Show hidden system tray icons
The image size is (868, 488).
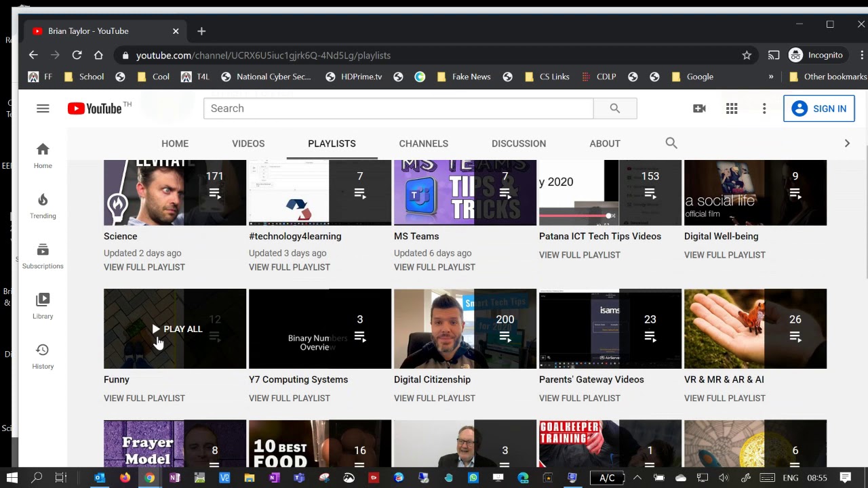(637, 478)
